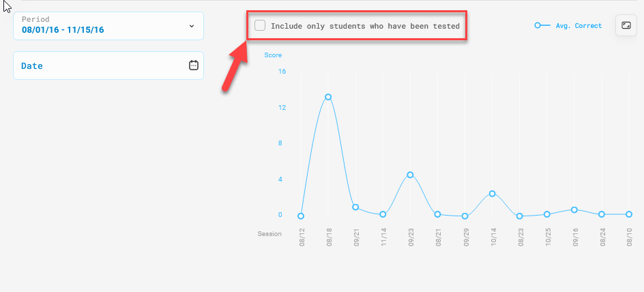Screen dimensions: 644x292
Task: Click the 09/29 session data point
Action: 465,216
